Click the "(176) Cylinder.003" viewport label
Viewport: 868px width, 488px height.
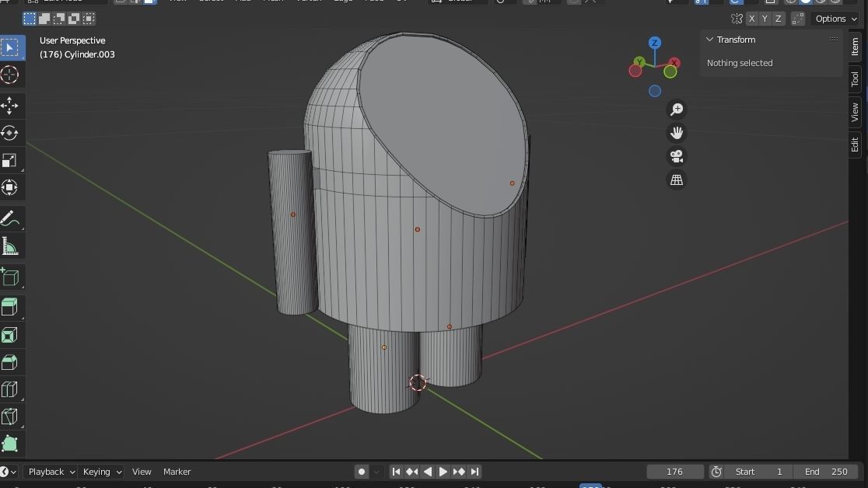tap(77, 54)
